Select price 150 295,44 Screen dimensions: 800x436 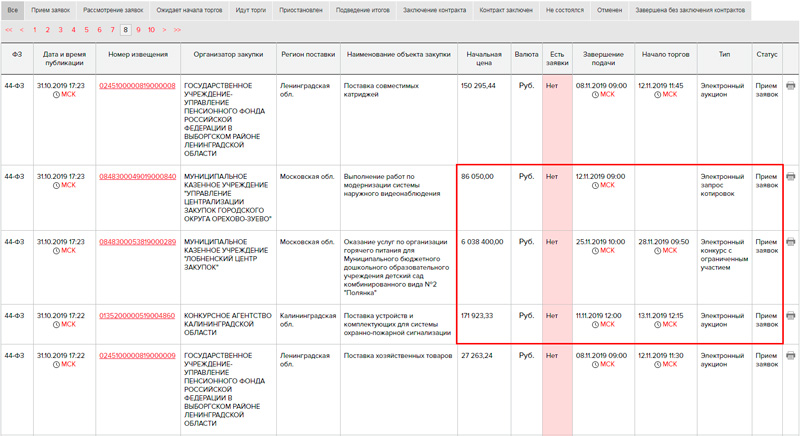point(478,86)
